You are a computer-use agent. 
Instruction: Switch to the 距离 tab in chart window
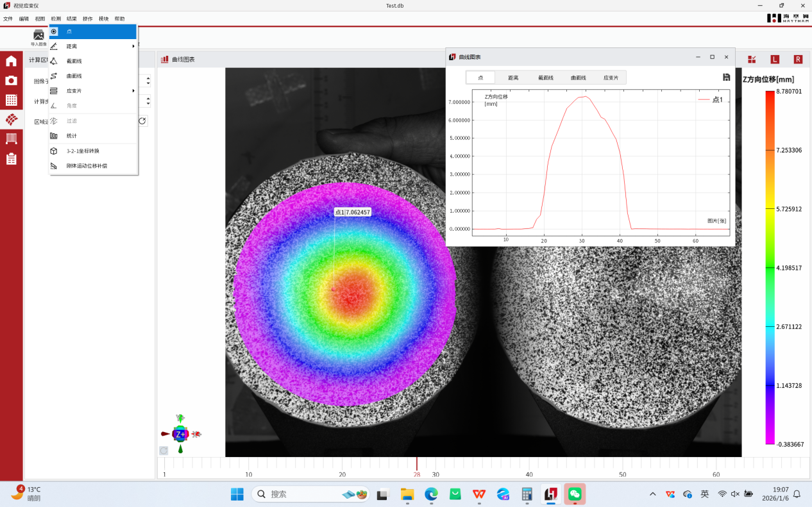pyautogui.click(x=513, y=78)
